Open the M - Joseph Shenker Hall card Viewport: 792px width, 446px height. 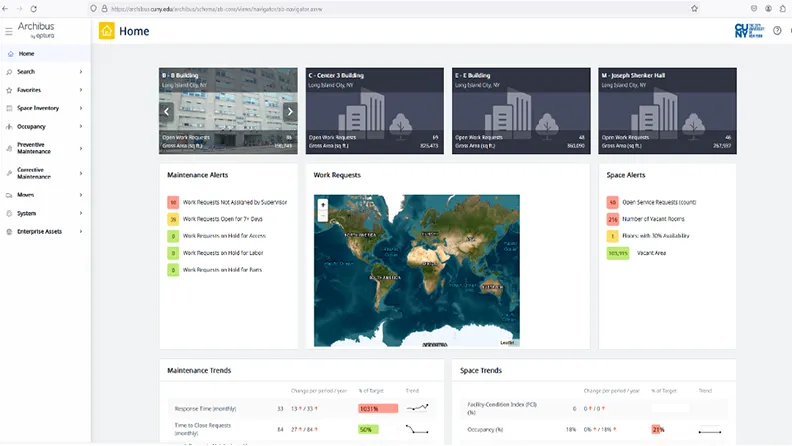tap(667, 111)
